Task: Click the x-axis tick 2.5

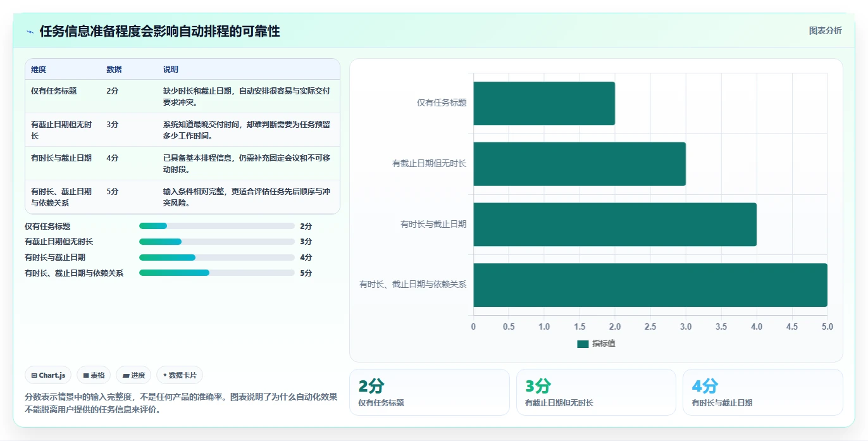Action: tap(650, 327)
